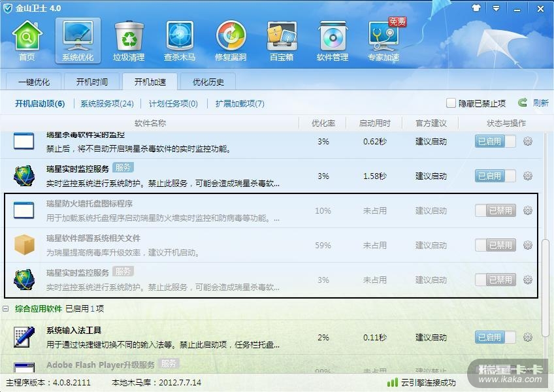This screenshot has height=392, width=554.
Task: Switch to the 一键优化 tab
Action: [34, 82]
